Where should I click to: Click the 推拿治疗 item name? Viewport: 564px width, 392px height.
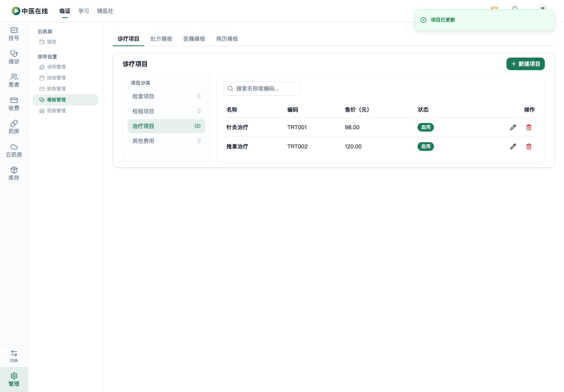click(237, 146)
